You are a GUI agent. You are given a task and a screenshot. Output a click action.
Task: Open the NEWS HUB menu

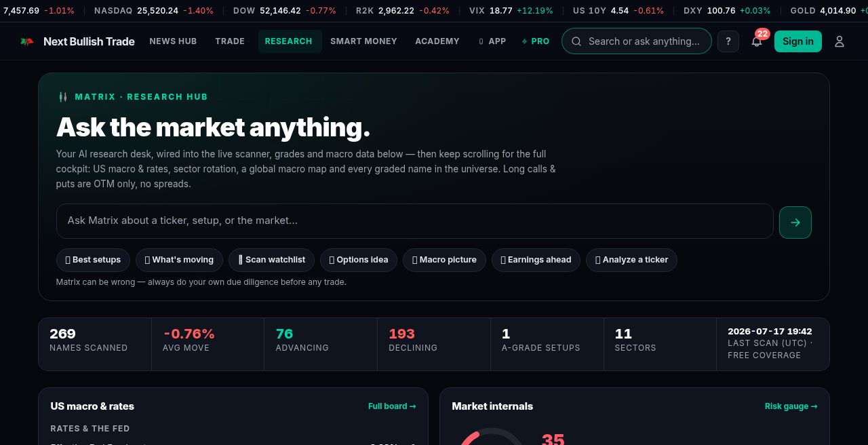tap(173, 41)
